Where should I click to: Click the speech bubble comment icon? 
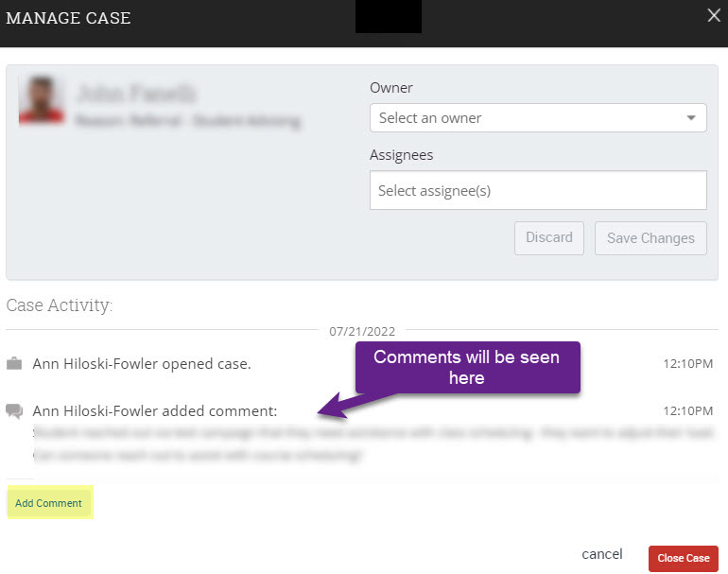14,411
